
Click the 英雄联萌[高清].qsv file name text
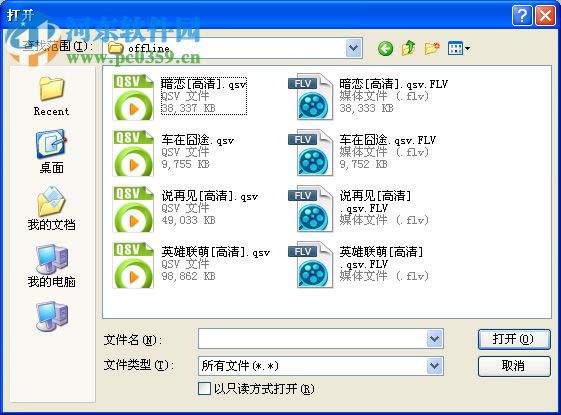click(215, 252)
